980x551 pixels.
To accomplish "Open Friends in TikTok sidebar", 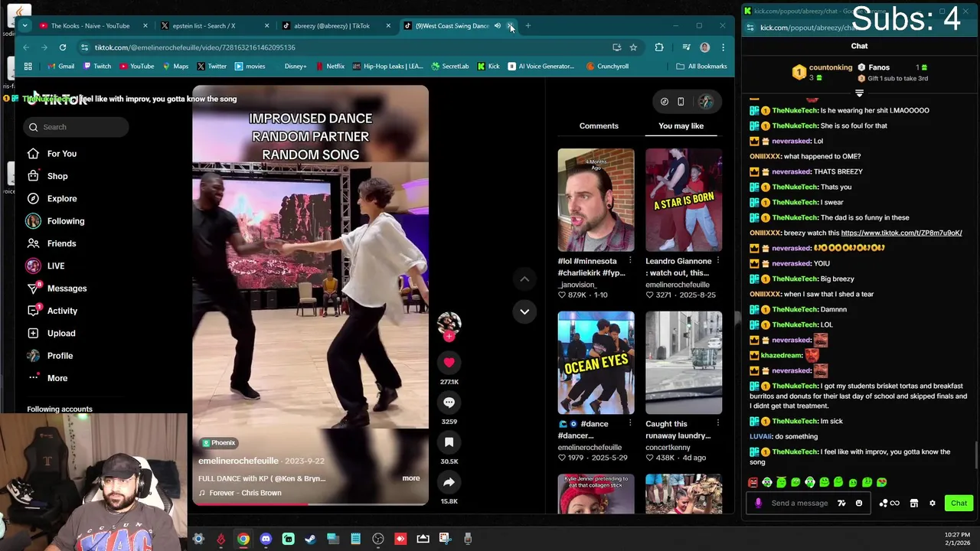I will [51, 243].
